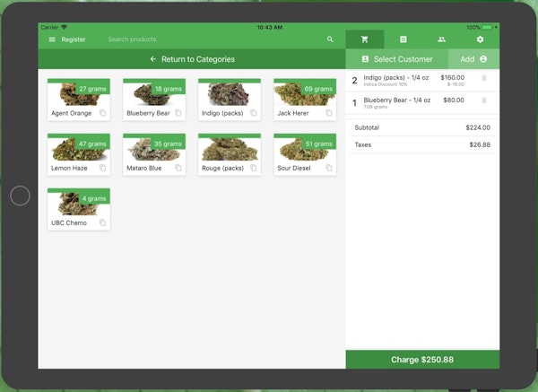
Task: Click copy icon on Agent Orange card
Action: tap(102, 113)
